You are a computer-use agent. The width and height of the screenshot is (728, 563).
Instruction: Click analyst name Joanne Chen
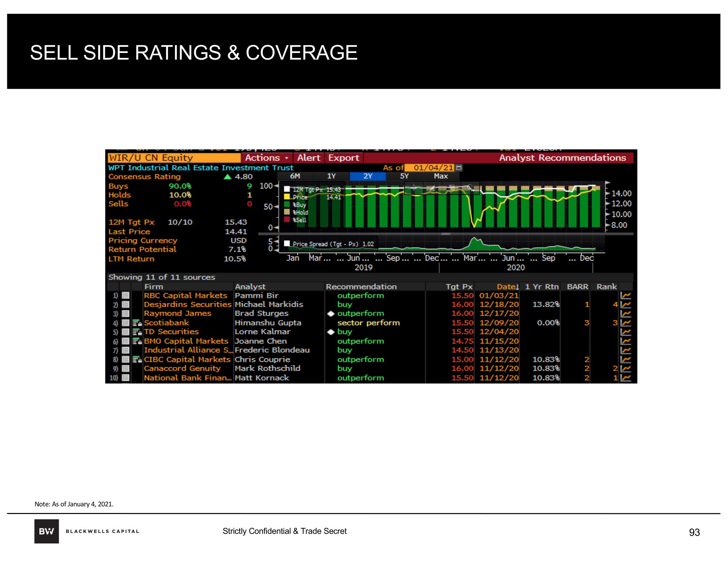(261, 341)
